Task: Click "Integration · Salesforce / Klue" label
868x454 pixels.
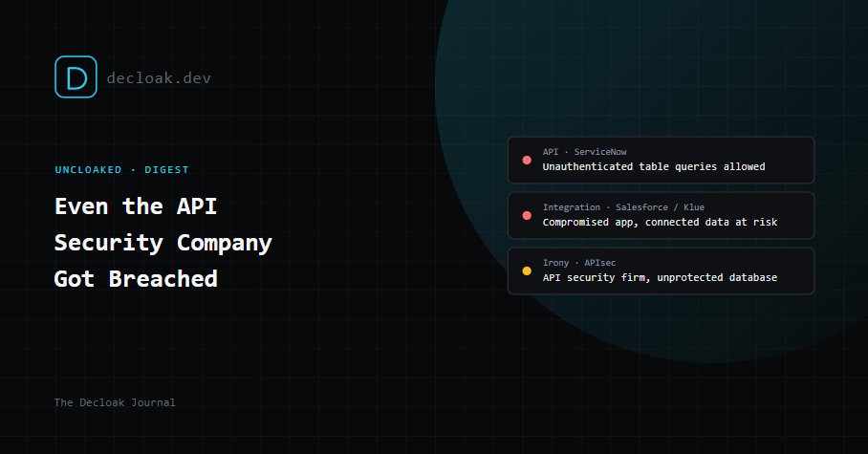Action: (x=623, y=207)
